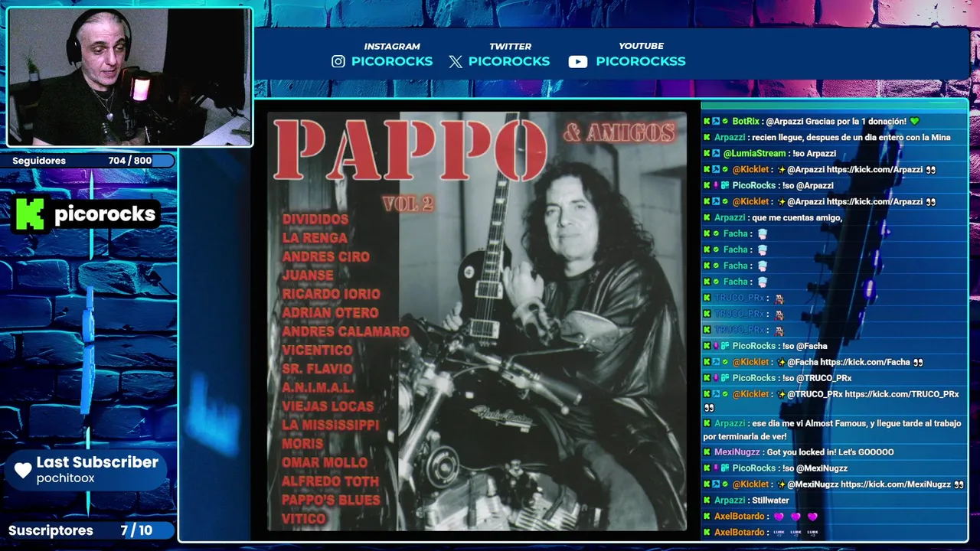Click the green Kick logo beside picorocks
Viewport: 980px width, 551px height.
(30, 214)
